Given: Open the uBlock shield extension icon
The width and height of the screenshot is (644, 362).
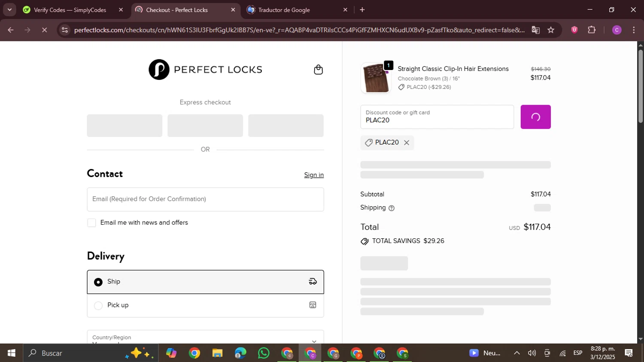Looking at the screenshot, I should click(574, 30).
